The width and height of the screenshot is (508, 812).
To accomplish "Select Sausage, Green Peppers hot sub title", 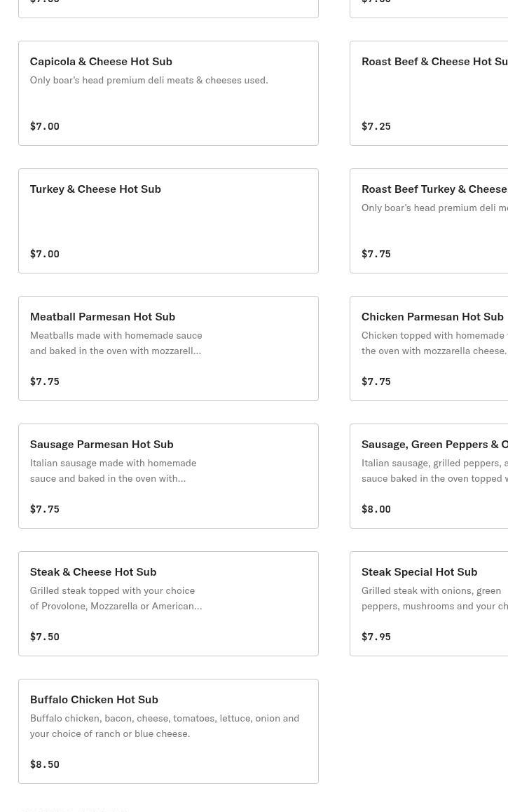I will (434, 444).
